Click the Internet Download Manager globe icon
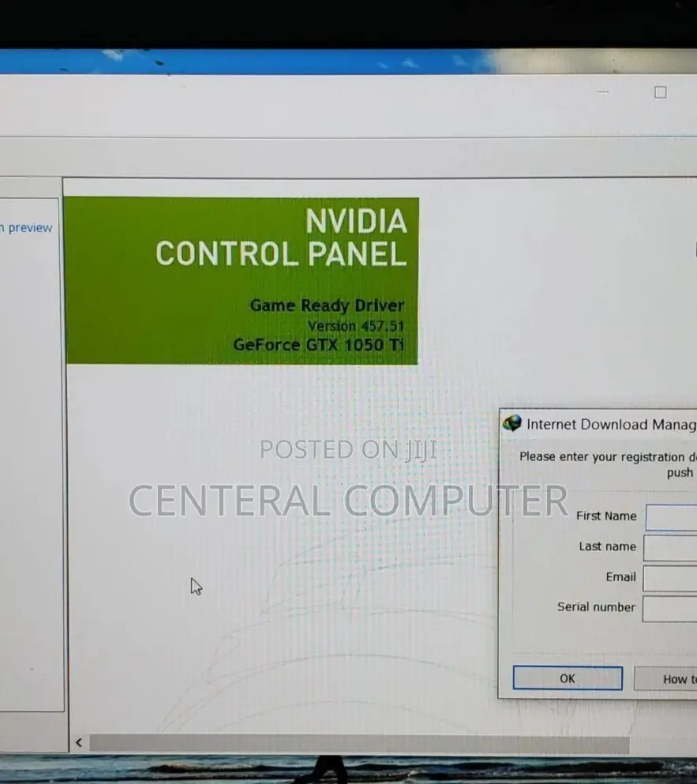Image resolution: width=697 pixels, height=784 pixels. (512, 423)
